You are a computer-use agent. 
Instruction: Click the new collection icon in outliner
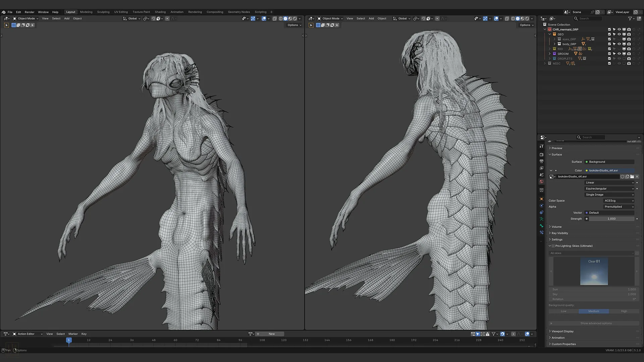pyautogui.click(x=639, y=18)
